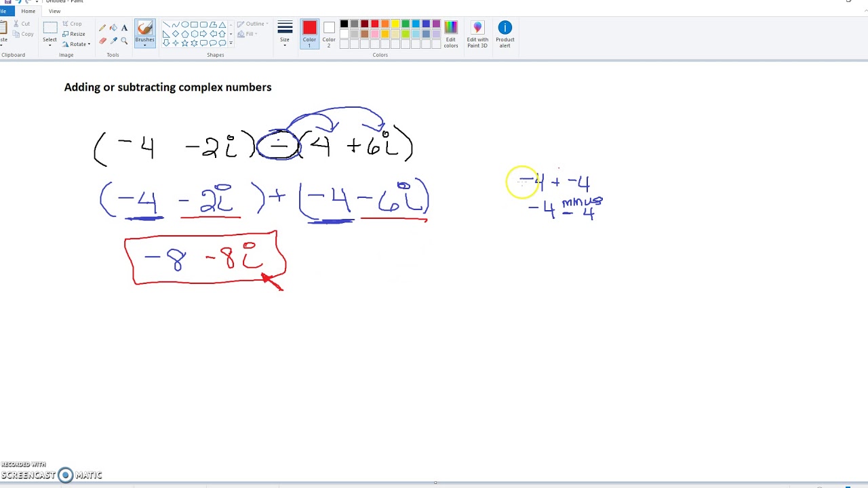
Task: Pick the Rectangle shape
Action: pos(194,24)
